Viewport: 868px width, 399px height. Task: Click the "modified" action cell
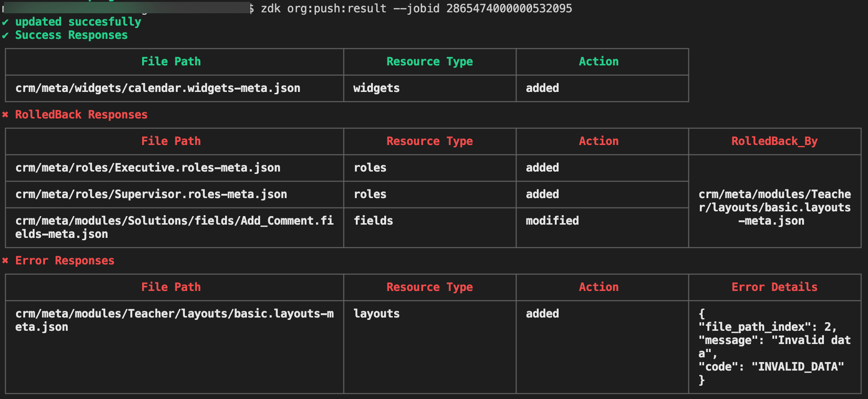click(552, 221)
